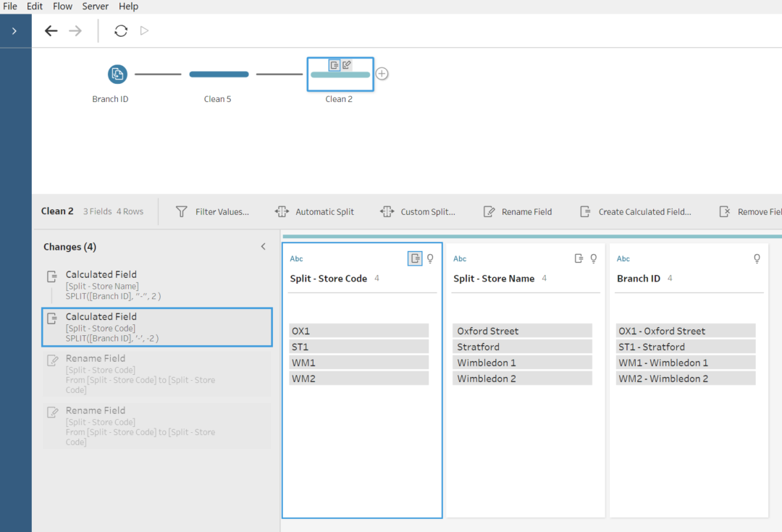The image size is (782, 532).
Task: Select the Automatic Split tool
Action: (x=314, y=211)
